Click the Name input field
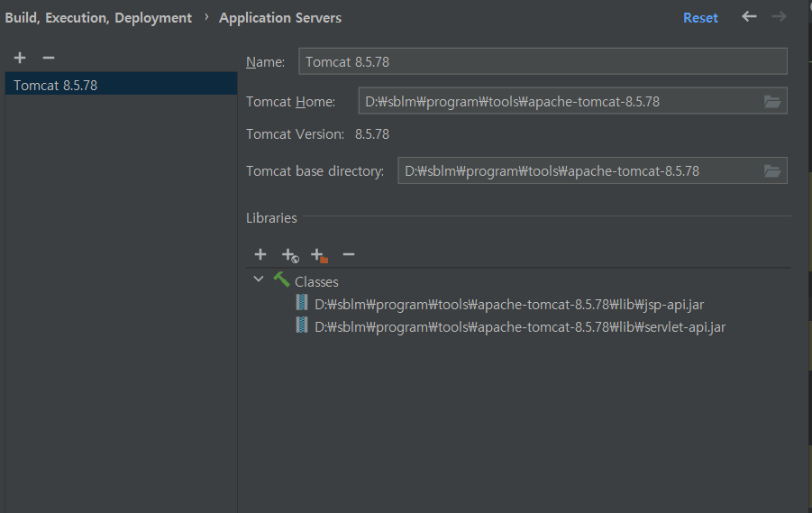The width and height of the screenshot is (812, 513). pos(543,61)
